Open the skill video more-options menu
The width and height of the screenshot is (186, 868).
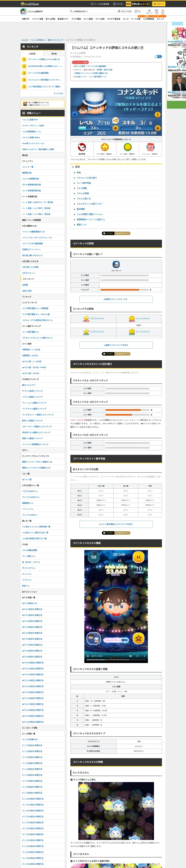(144, 656)
